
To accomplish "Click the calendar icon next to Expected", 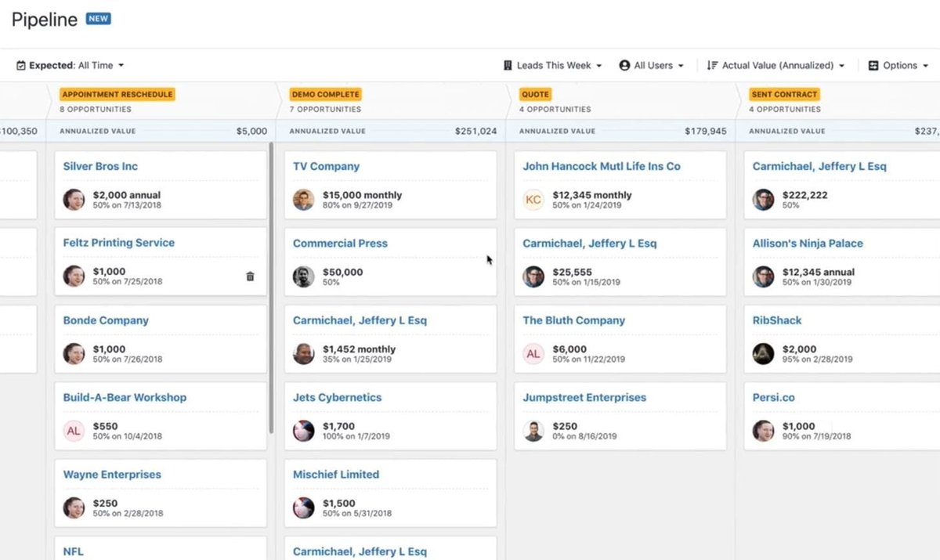I will point(21,66).
